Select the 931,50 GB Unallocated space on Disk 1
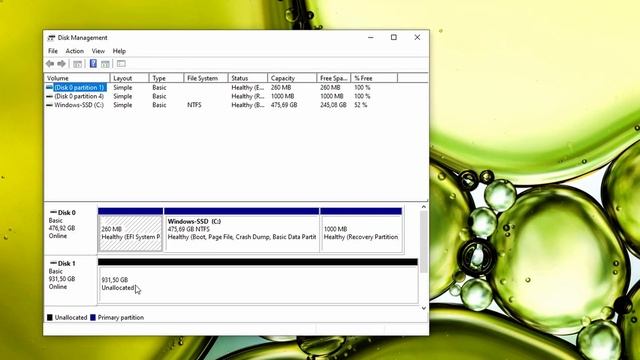 pyautogui.click(x=258, y=281)
